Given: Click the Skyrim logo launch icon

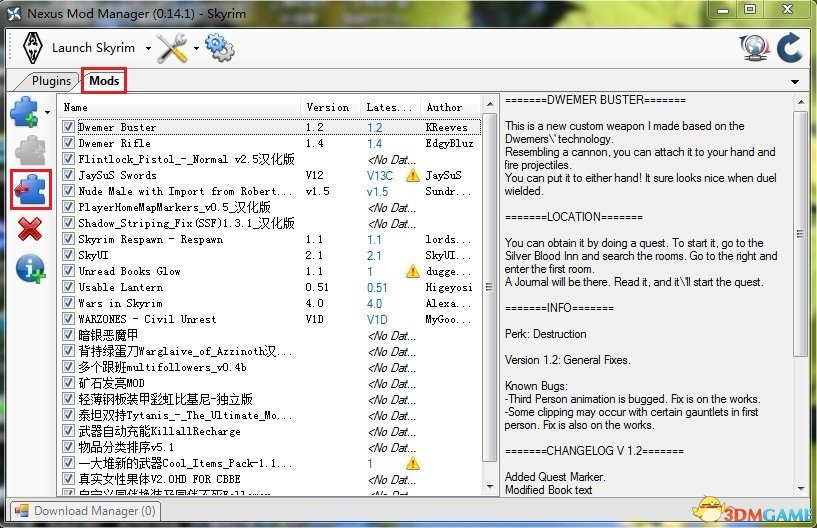Looking at the screenshot, I should [32, 47].
